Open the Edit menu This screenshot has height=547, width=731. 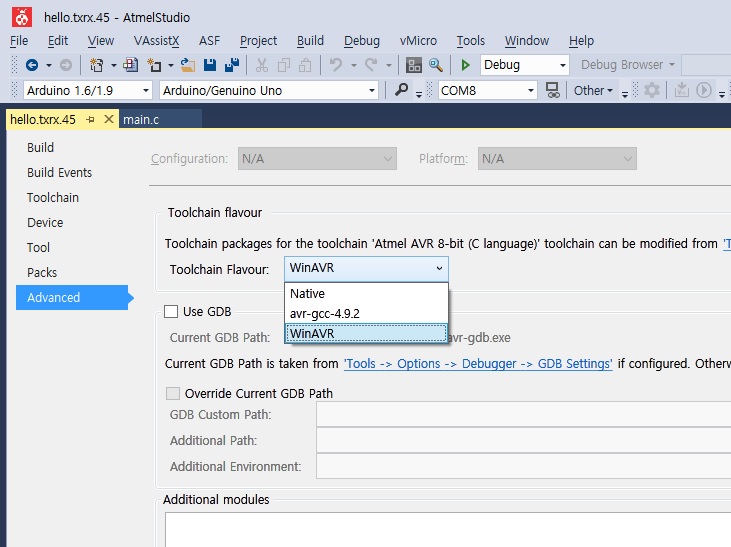58,41
